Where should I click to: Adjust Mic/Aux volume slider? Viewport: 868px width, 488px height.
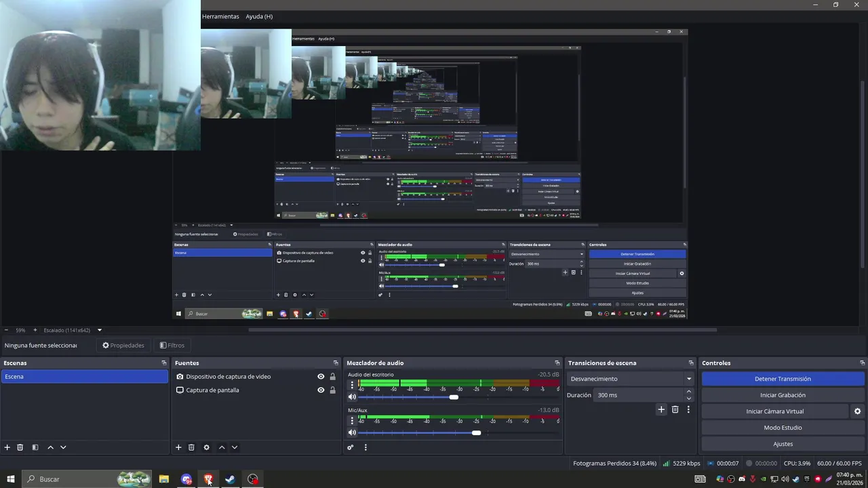[x=476, y=432]
